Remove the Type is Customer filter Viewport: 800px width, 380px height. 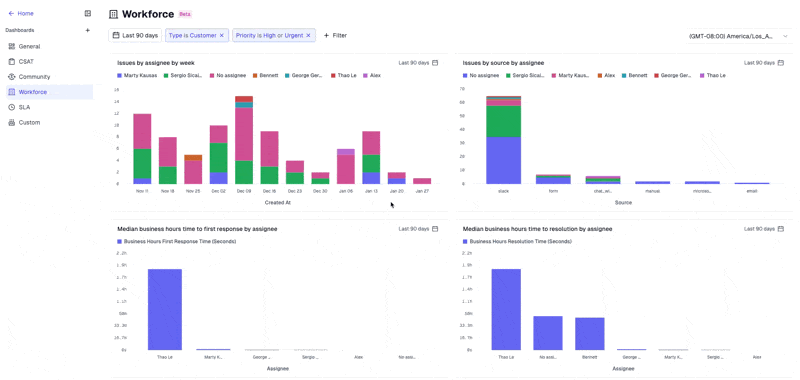(x=221, y=36)
